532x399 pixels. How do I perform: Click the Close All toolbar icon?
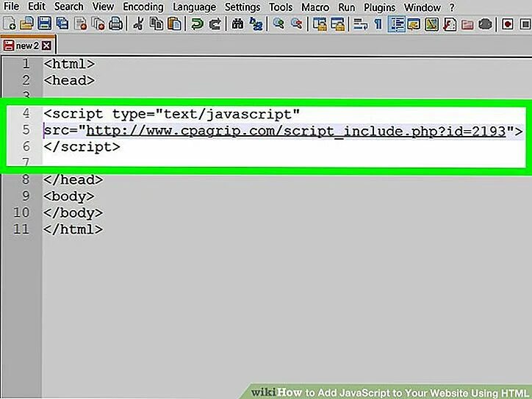click(98, 24)
